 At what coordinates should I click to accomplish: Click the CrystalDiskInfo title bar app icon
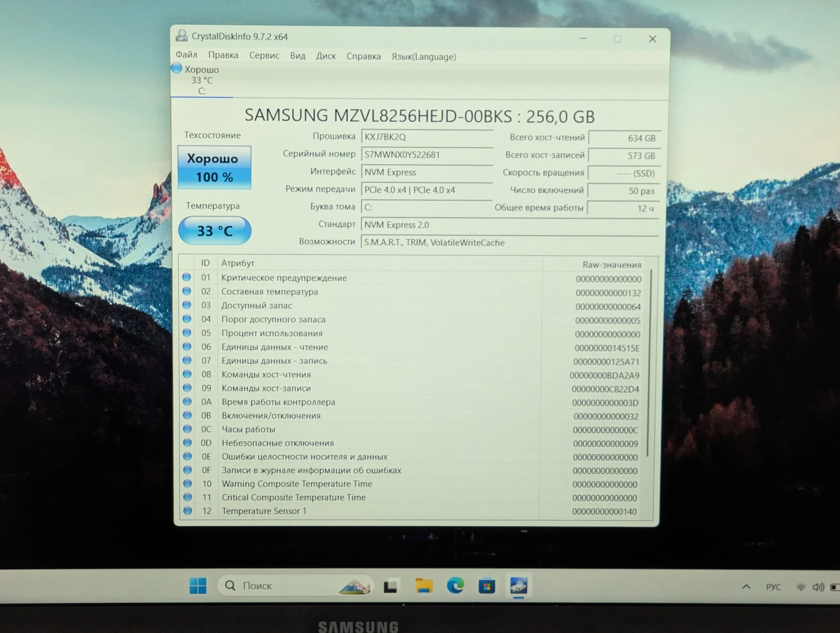[182, 36]
